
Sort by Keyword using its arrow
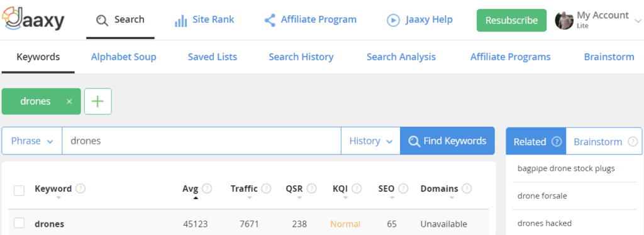tap(58, 198)
